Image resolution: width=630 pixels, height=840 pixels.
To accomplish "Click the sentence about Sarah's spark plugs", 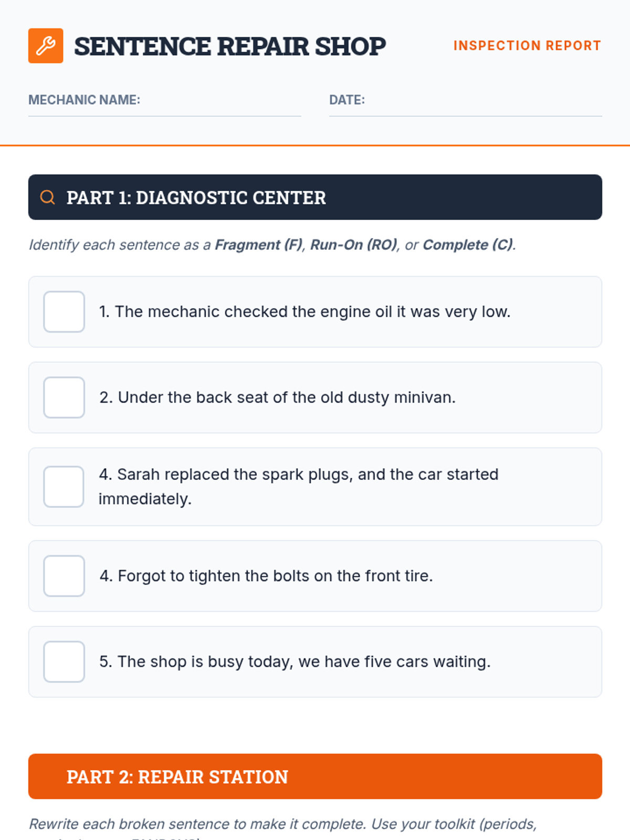I will point(298,486).
